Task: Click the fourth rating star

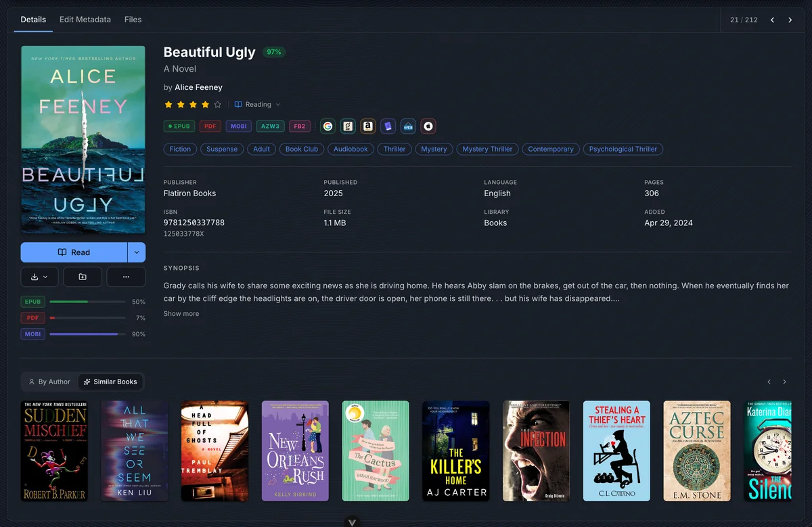Action: [205, 105]
